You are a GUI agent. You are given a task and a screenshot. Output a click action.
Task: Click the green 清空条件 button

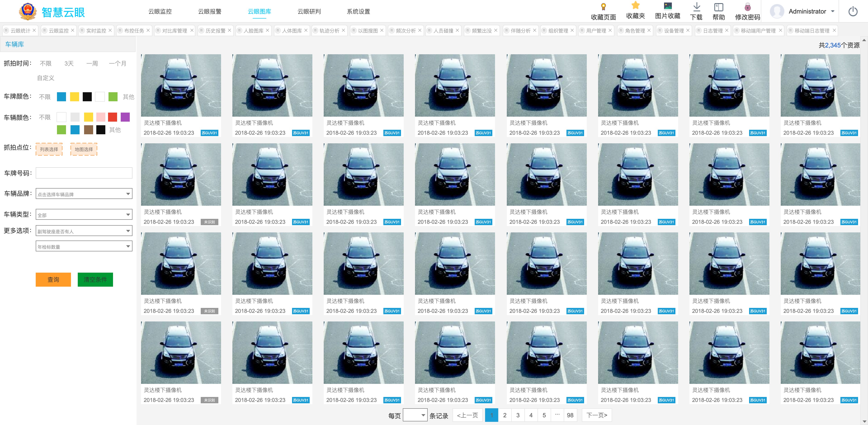[95, 279]
